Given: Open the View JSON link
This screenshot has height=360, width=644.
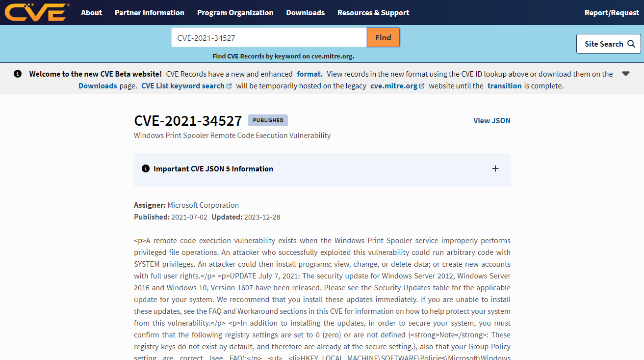Looking at the screenshot, I should [x=491, y=120].
